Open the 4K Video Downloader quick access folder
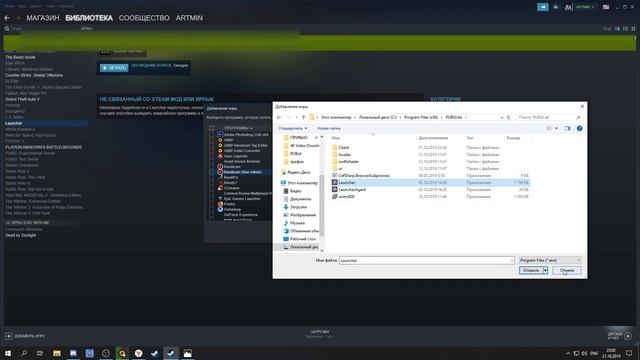The image size is (640, 360). [x=301, y=146]
